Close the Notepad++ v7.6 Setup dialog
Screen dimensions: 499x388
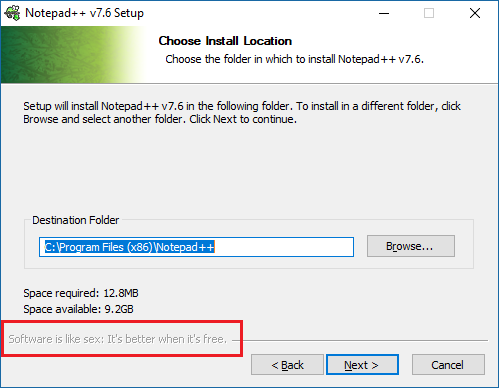(x=475, y=13)
